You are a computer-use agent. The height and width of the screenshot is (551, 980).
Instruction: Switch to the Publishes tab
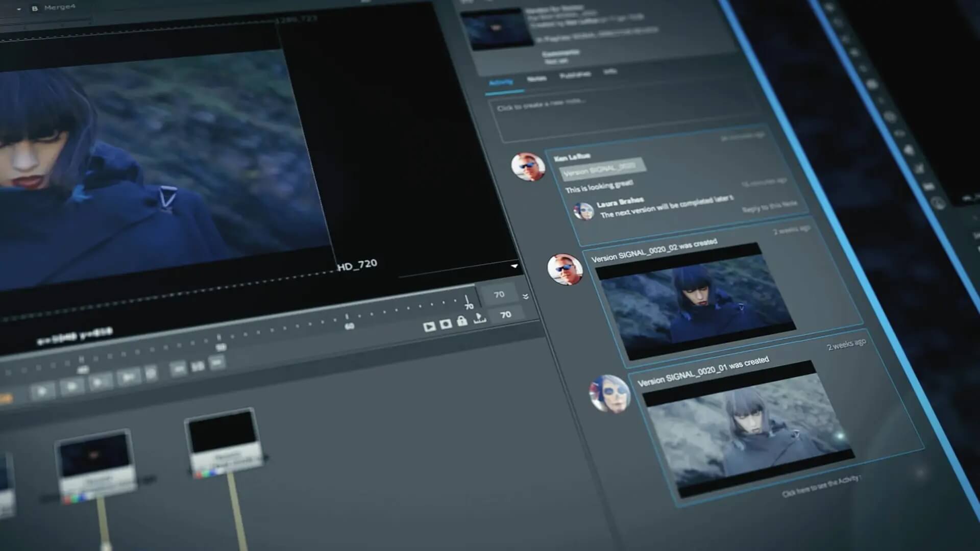click(x=575, y=74)
